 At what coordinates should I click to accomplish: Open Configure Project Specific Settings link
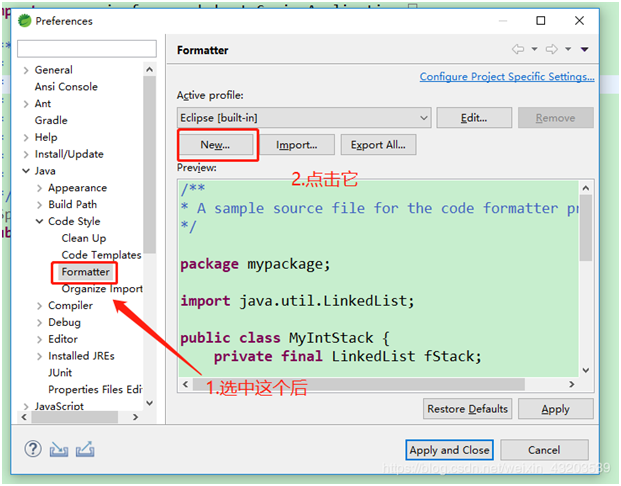click(507, 76)
